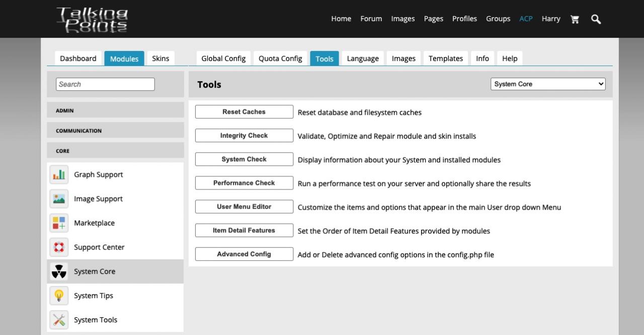Click 'Set the Order of Item Detail' text
This screenshot has height=335, width=644.
pyautogui.click(x=394, y=231)
